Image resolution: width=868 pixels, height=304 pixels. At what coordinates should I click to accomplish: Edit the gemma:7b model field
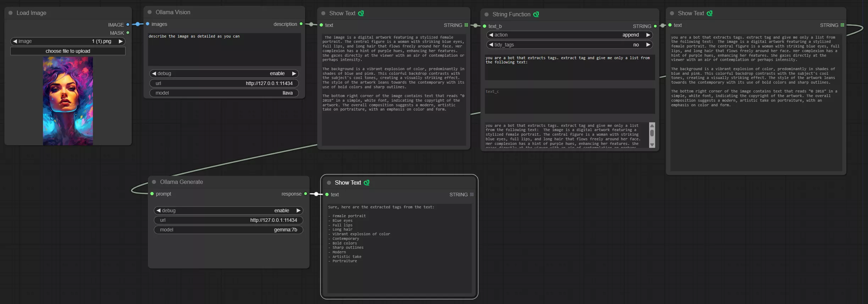(x=228, y=230)
